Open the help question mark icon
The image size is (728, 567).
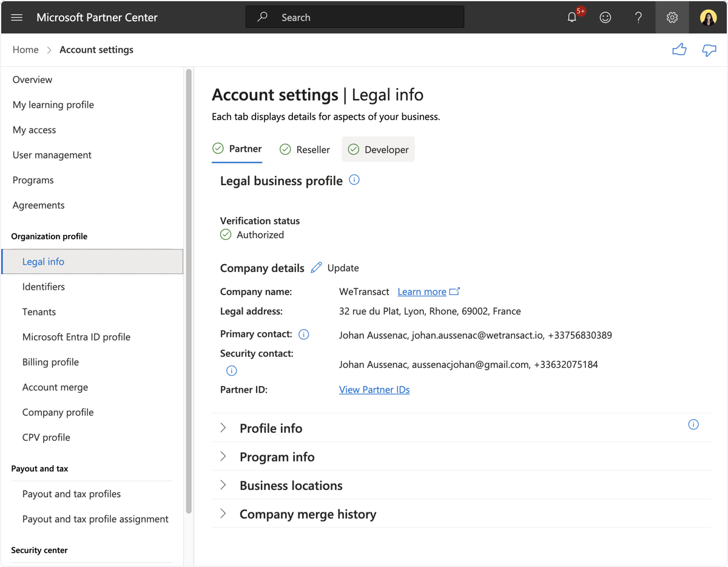638,18
